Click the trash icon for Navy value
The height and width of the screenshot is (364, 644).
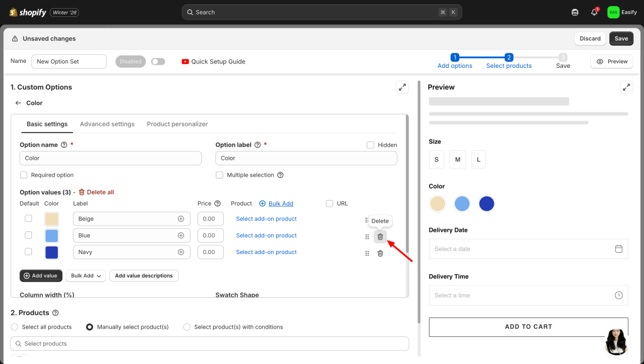(380, 253)
